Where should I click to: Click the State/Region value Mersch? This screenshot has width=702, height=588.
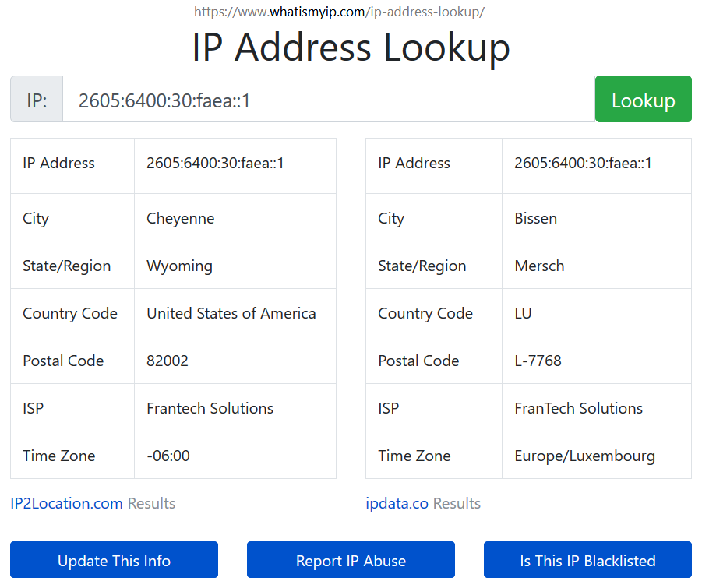coord(539,266)
